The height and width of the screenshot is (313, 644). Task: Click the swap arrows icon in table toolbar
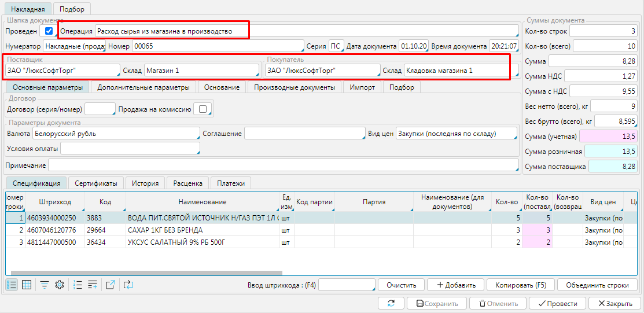pos(128,285)
